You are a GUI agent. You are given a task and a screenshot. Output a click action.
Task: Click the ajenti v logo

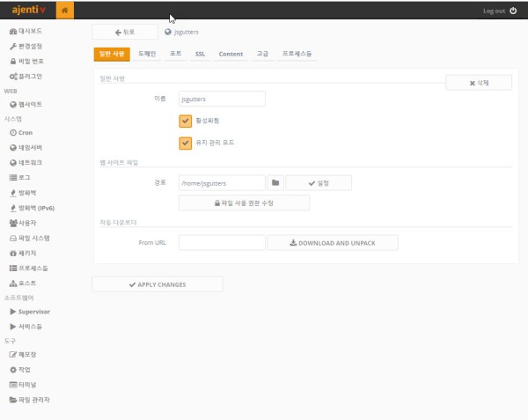click(x=28, y=10)
